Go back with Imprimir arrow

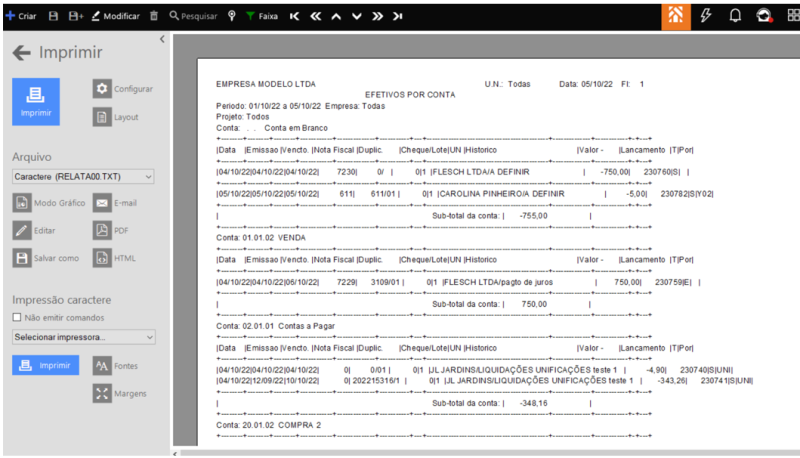coord(21,53)
